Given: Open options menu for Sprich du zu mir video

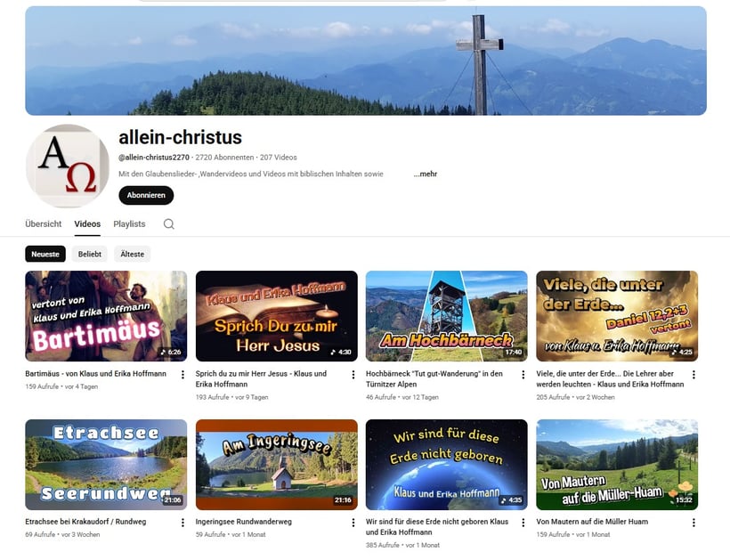Looking at the screenshot, I should (x=353, y=374).
